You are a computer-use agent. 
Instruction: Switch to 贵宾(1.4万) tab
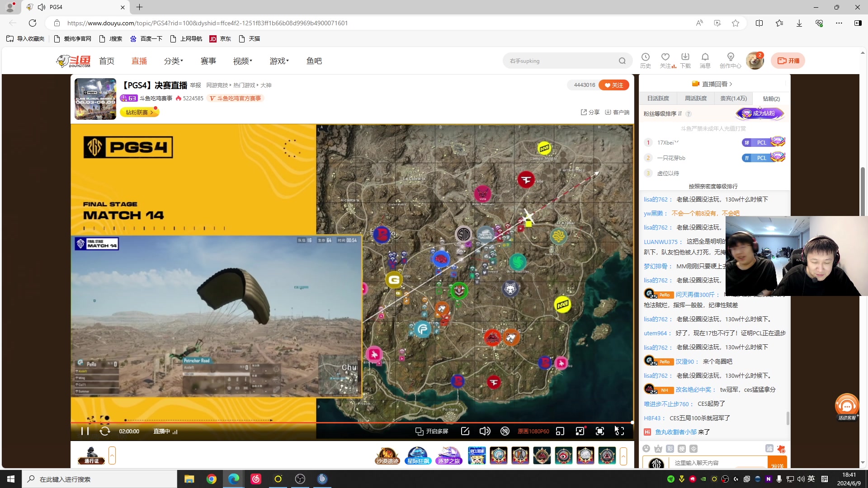pos(733,99)
